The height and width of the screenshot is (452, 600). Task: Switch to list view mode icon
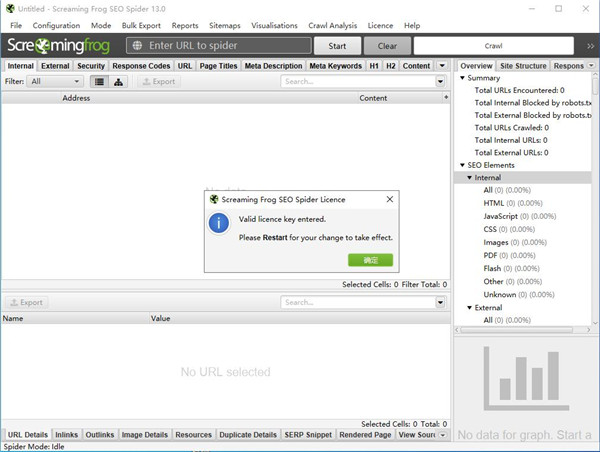tap(100, 82)
